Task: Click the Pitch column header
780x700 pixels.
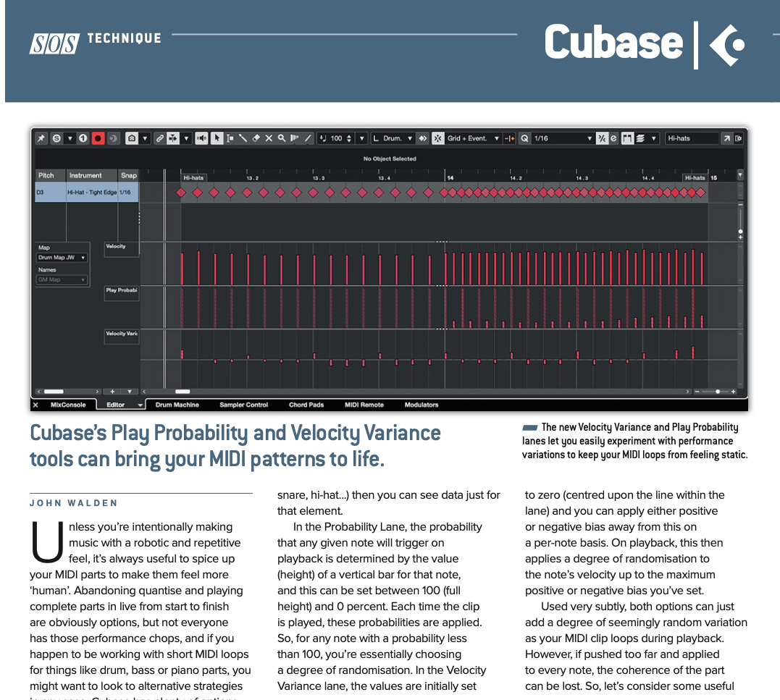Action: (50, 175)
